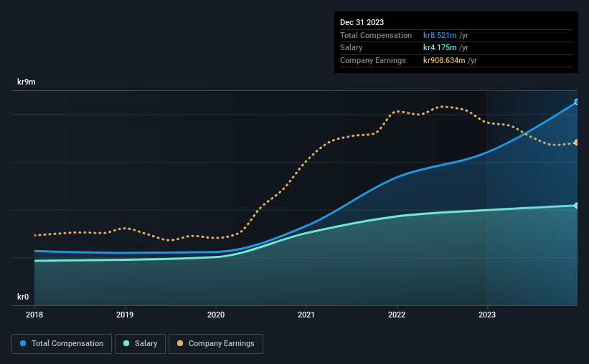This screenshot has height=364, width=589.
Task: Click the blue Total Compensation legend dot
Action: (x=23, y=343)
